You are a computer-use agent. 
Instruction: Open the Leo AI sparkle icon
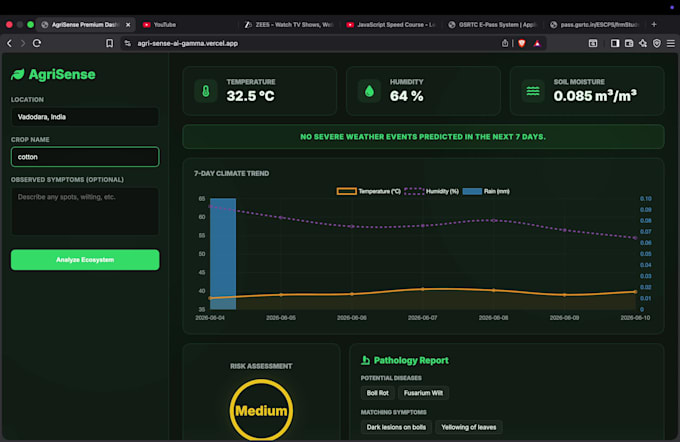coord(643,43)
